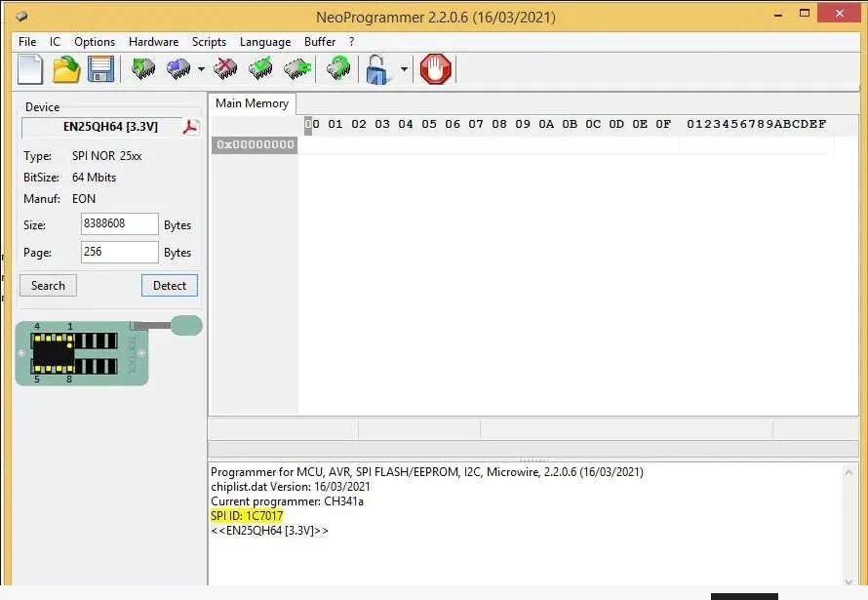The image size is (868, 600).
Task: Select the Main Memory tab
Action: click(x=252, y=103)
